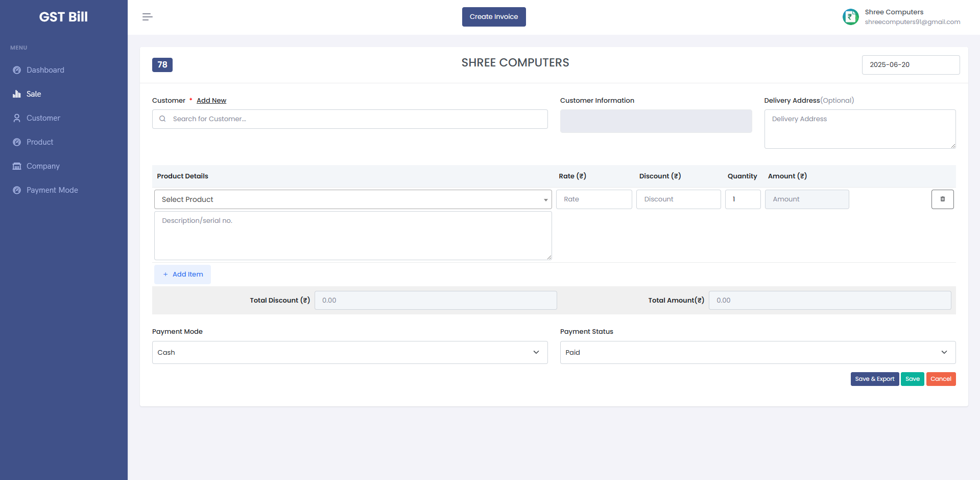Click the invoice number 78 badge
This screenshot has height=480, width=980.
click(162, 65)
